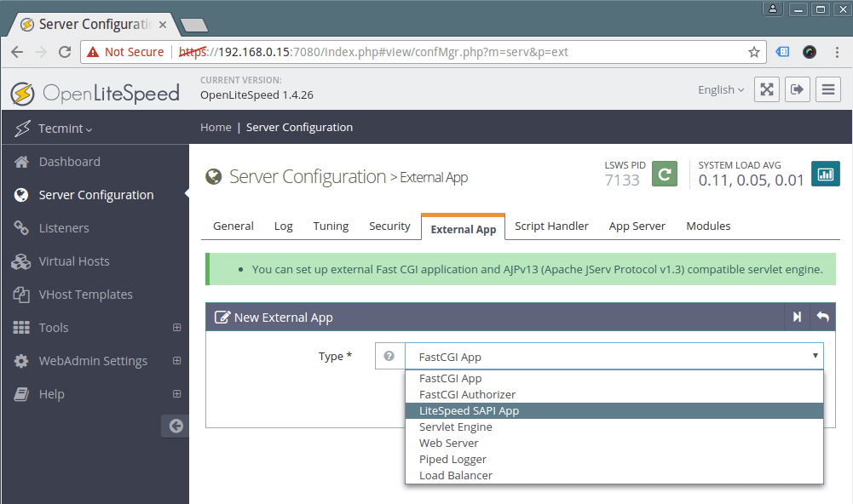Click the logout icon in header

(x=798, y=89)
